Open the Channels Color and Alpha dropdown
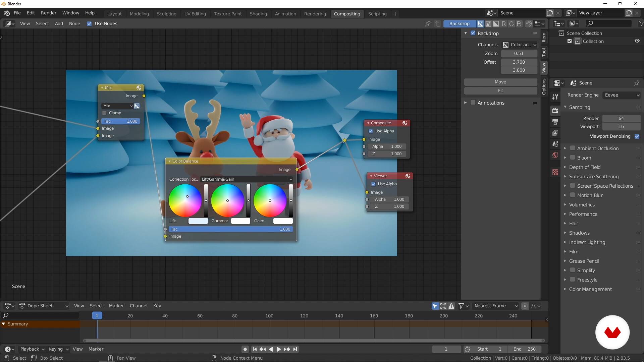644x362 pixels. point(519,45)
